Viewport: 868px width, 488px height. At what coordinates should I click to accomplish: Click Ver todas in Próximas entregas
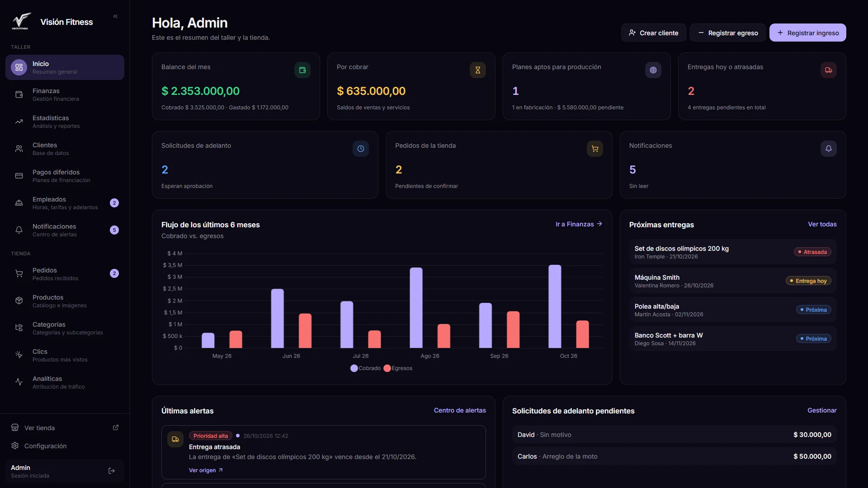822,224
